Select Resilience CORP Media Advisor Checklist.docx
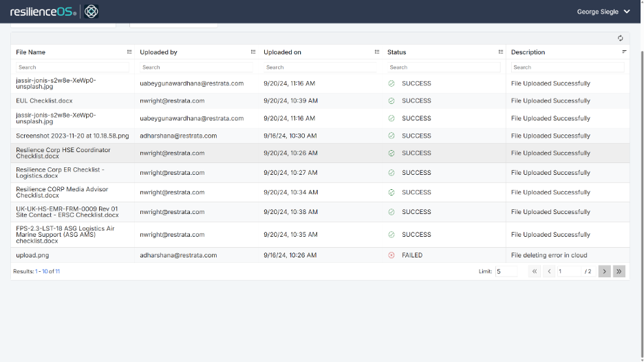The width and height of the screenshot is (644, 362). [x=62, y=192]
